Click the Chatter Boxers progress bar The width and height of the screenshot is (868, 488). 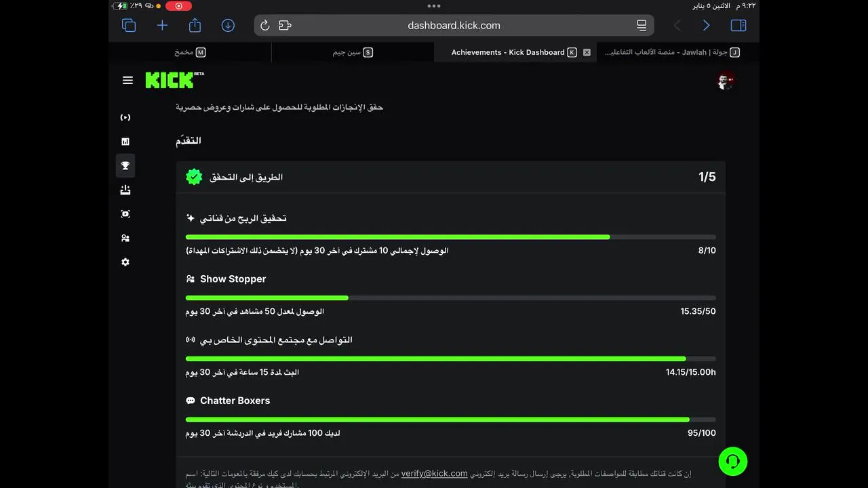[451, 420]
